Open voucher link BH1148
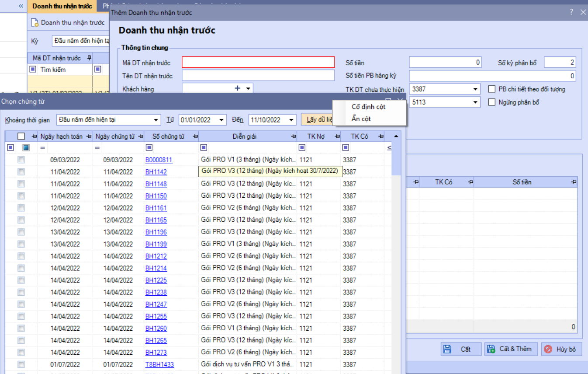The width and height of the screenshot is (588, 374). coord(156,184)
